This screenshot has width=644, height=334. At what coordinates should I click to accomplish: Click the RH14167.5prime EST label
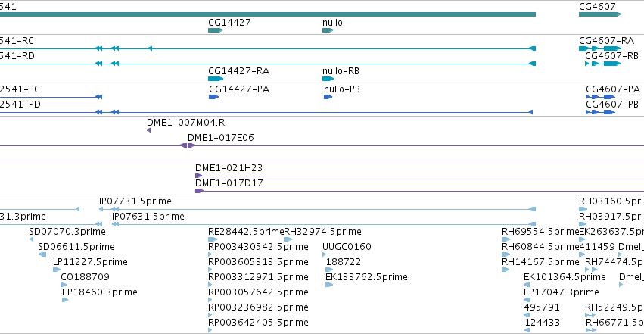(540, 262)
